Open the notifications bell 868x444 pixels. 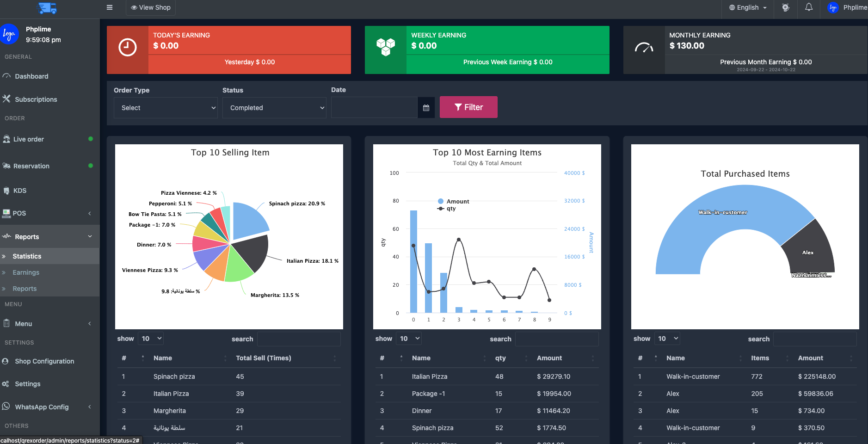pos(808,7)
